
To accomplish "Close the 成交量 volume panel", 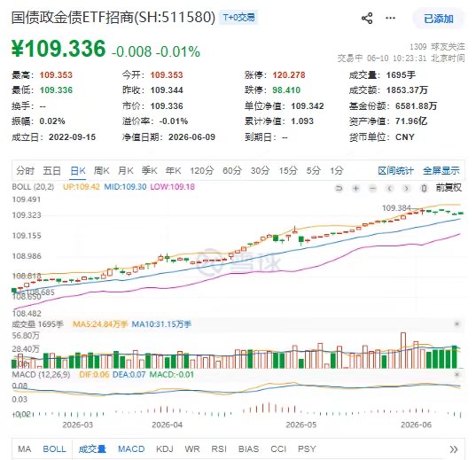I will [456, 324].
